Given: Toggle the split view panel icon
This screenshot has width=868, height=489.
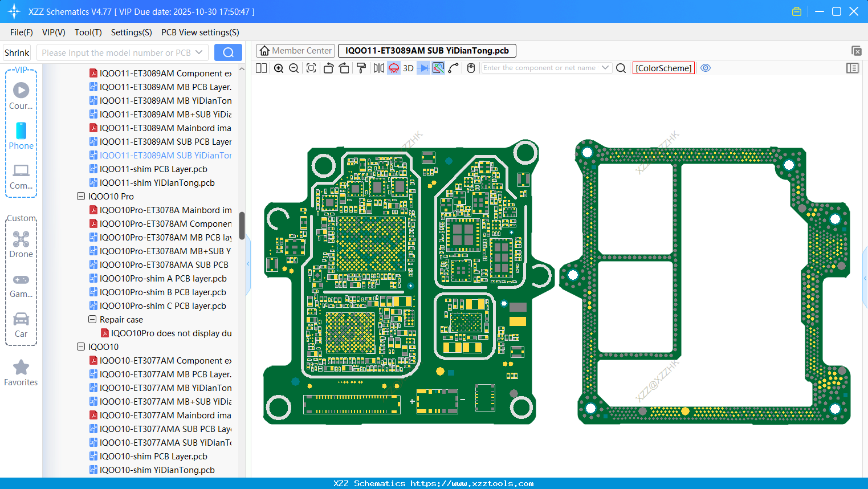Looking at the screenshot, I should [261, 68].
